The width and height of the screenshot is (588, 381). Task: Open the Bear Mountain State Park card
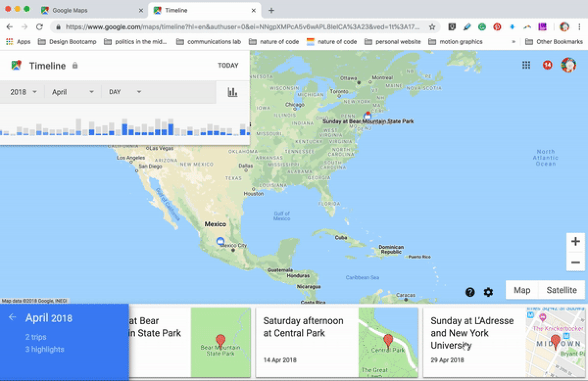click(190, 342)
